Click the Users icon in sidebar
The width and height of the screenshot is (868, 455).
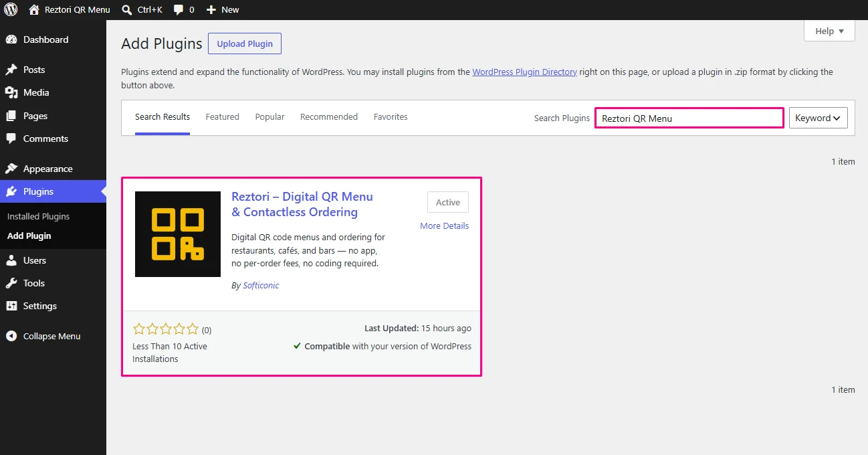click(11, 260)
